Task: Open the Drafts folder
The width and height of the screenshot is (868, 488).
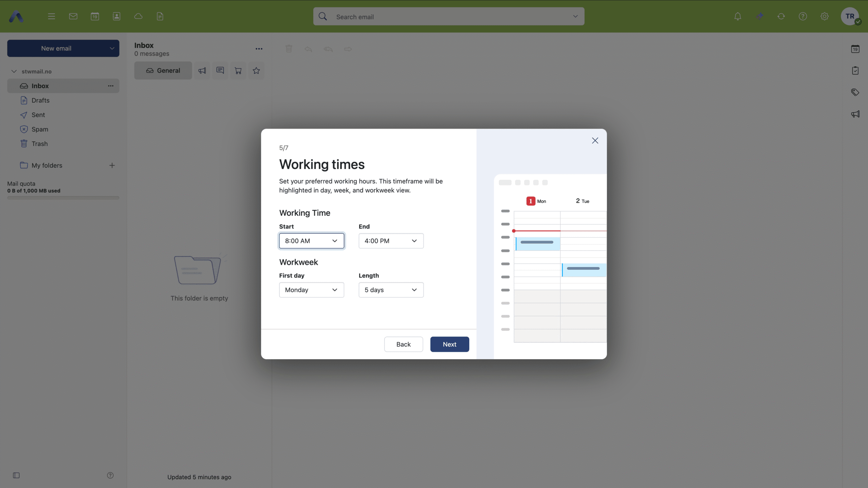Action: click(40, 100)
